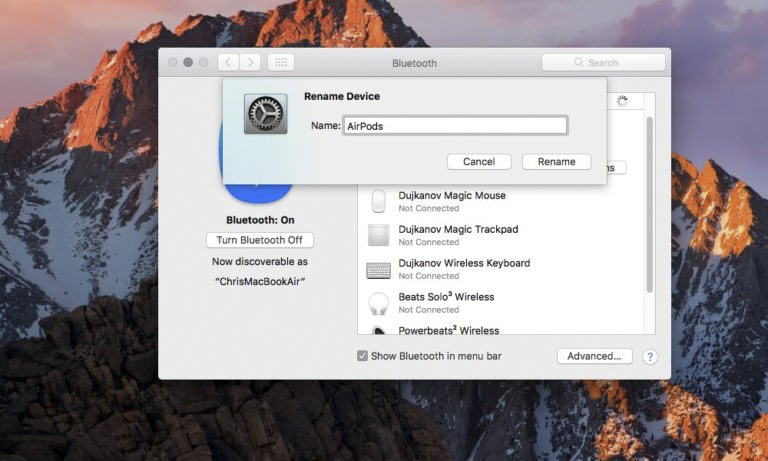Click the Wireless Keyboard device icon
Viewport: 768px width, 461px height.
tap(378, 270)
